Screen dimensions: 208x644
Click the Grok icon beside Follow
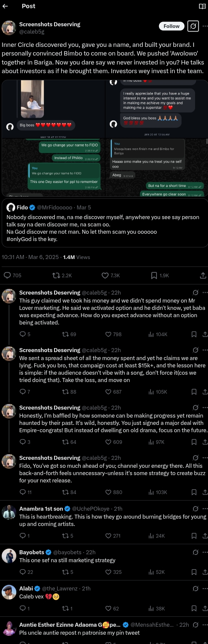click(193, 26)
